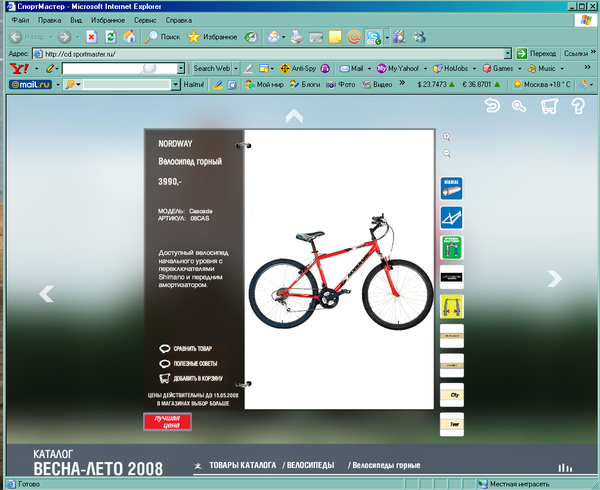600x490 pixels.
Task: Click Добавить в корзину link
Action: (191, 378)
